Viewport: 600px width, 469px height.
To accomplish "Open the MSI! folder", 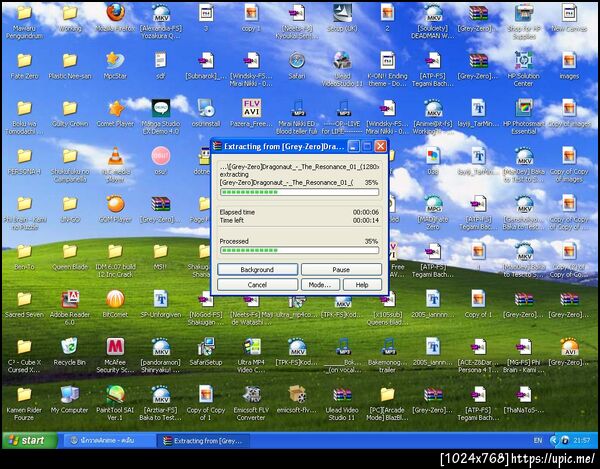I will (x=161, y=251).
